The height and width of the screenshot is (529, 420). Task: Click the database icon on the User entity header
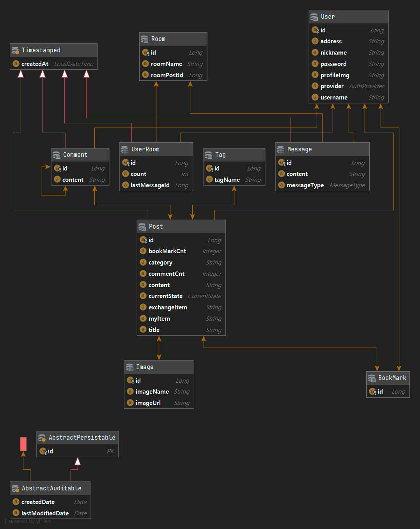pos(314,17)
